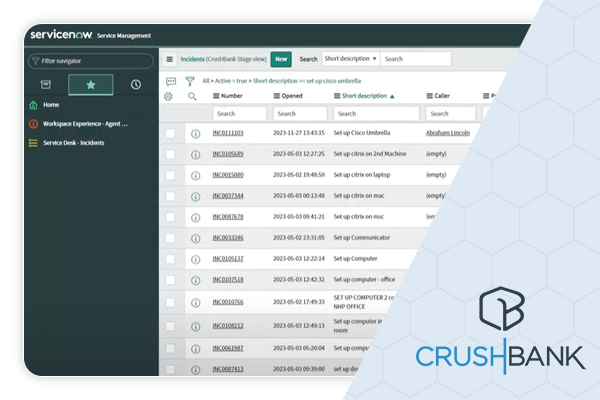Focus the Number column search field
Viewport: 600px width, 400px height.
(x=240, y=114)
